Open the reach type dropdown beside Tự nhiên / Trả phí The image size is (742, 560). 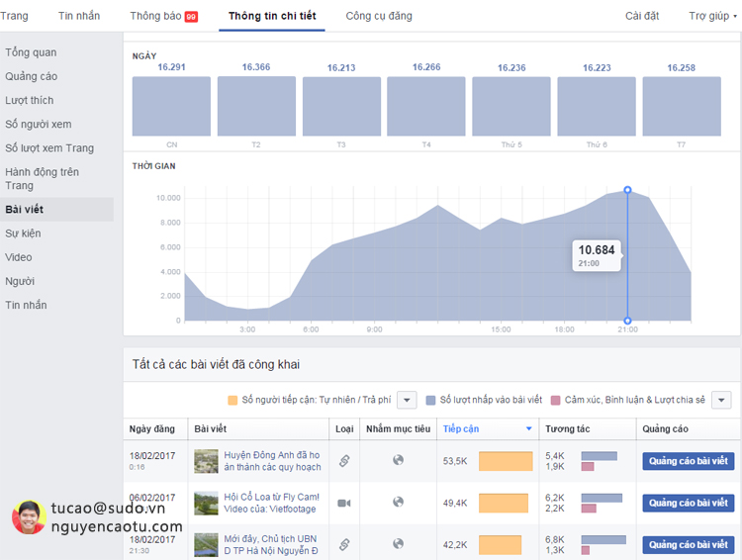click(407, 400)
